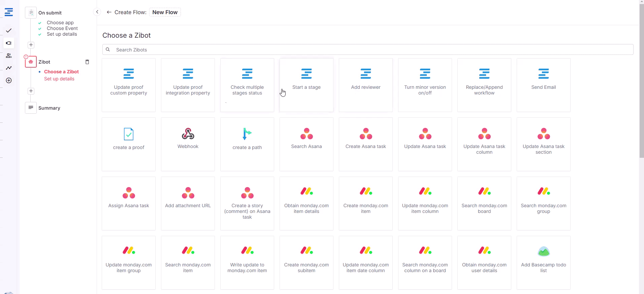Select the Search monday.com item Zibot
644x294 pixels.
point(188,263)
